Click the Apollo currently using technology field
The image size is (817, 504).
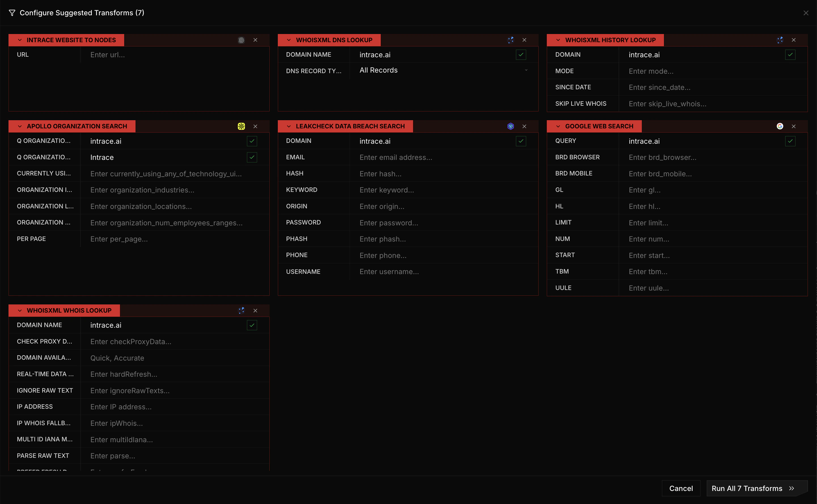175,174
